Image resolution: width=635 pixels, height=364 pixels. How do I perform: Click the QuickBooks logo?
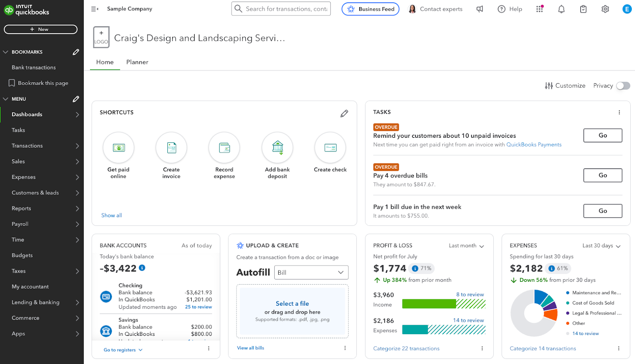pos(27,10)
